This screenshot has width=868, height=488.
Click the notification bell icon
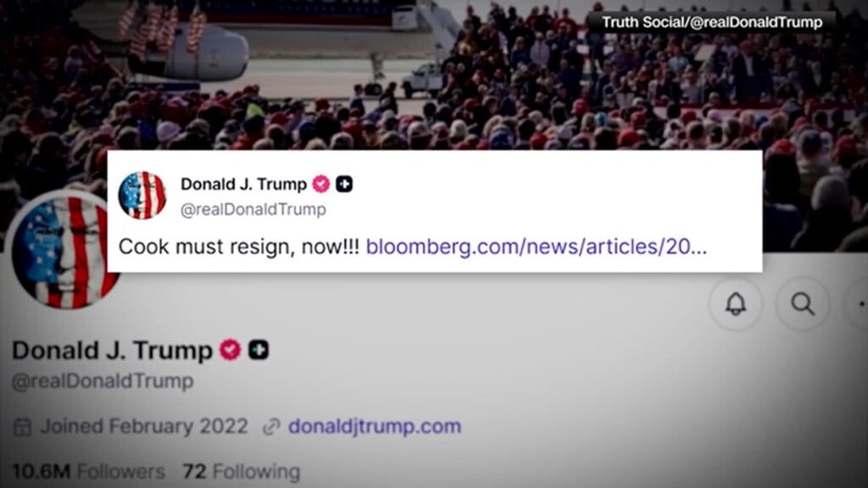click(736, 304)
